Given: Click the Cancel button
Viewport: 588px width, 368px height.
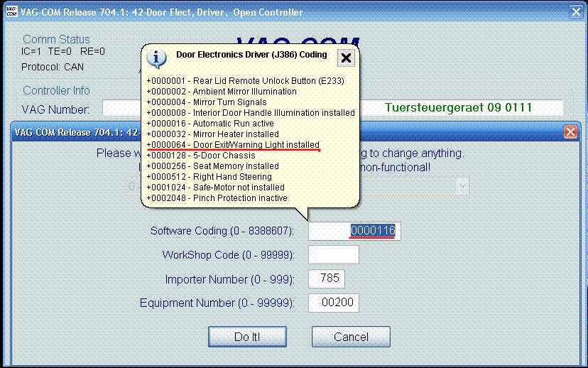Looking at the screenshot, I should [351, 337].
